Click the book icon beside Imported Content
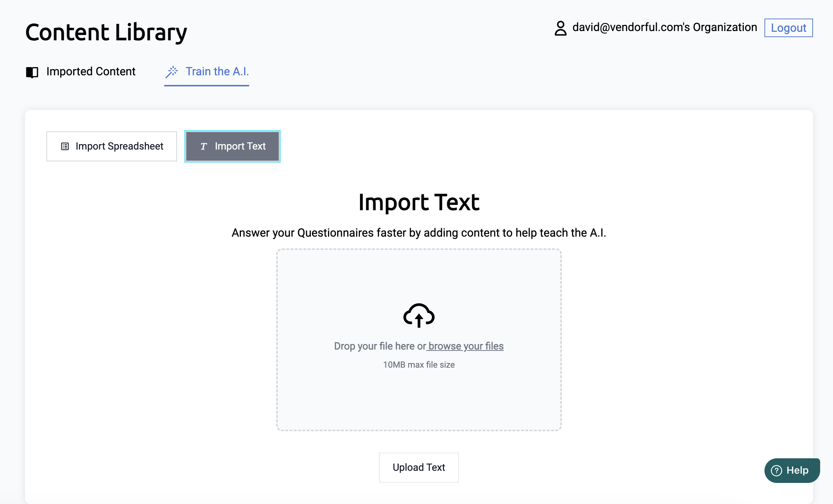The width and height of the screenshot is (833, 504). (x=32, y=72)
